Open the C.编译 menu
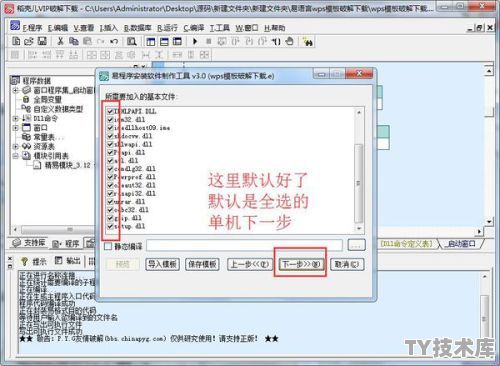 (194, 28)
